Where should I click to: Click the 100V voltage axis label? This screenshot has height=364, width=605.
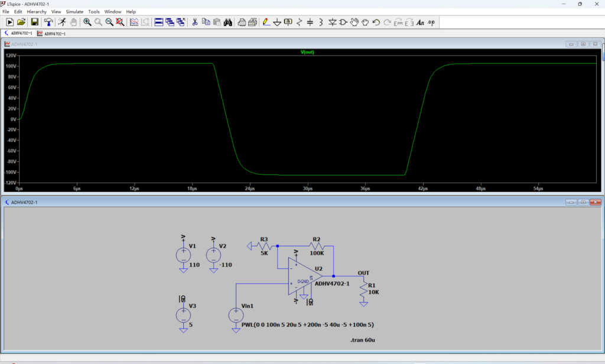pyautogui.click(x=11, y=66)
